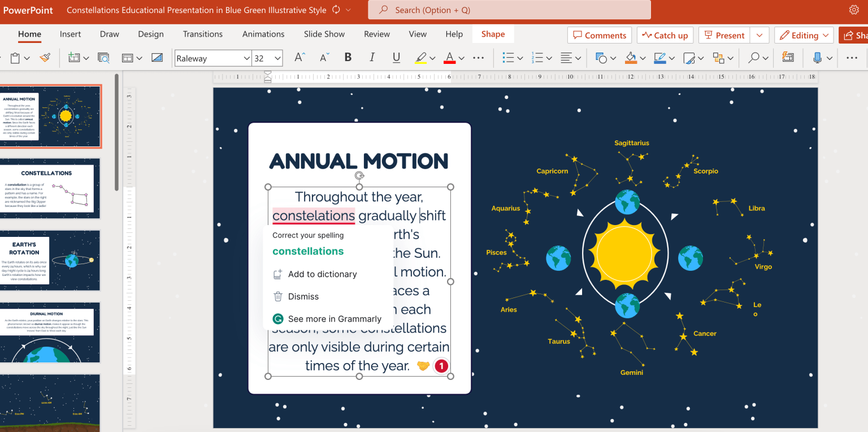Image resolution: width=868 pixels, height=432 pixels.
Task: Click the Format Painter brush icon
Action: click(x=45, y=58)
